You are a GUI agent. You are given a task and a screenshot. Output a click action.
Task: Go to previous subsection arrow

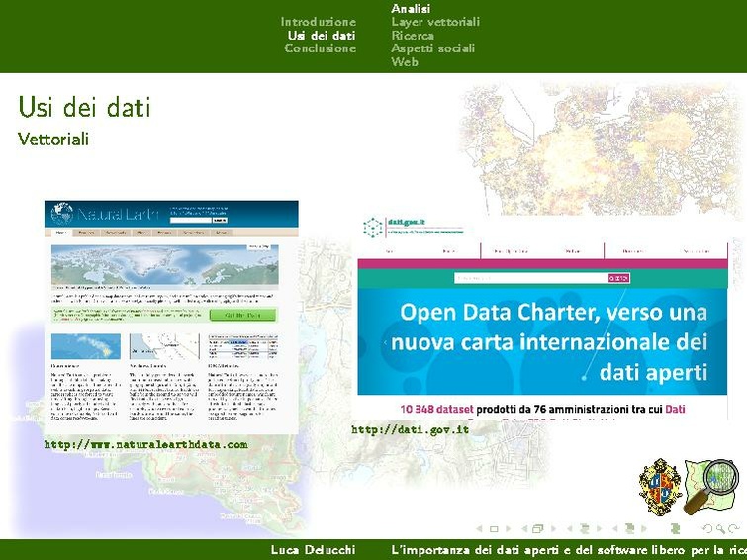(569, 529)
